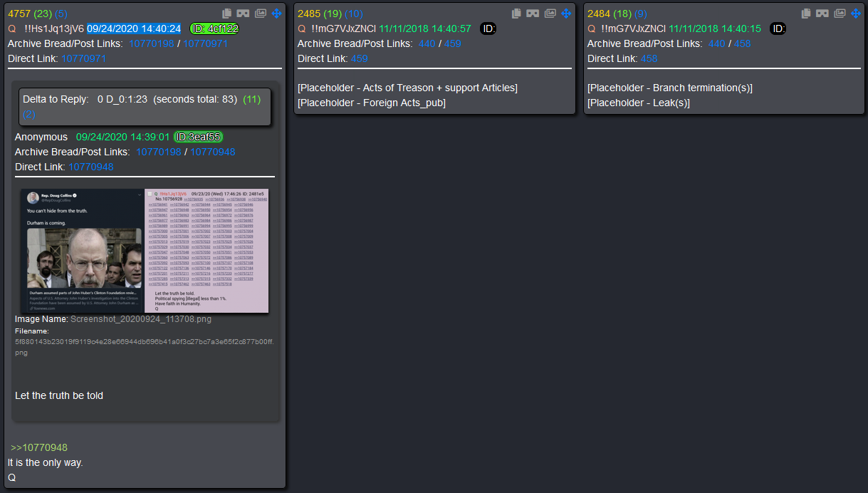Click the green (19) count on post 2485

click(x=332, y=14)
